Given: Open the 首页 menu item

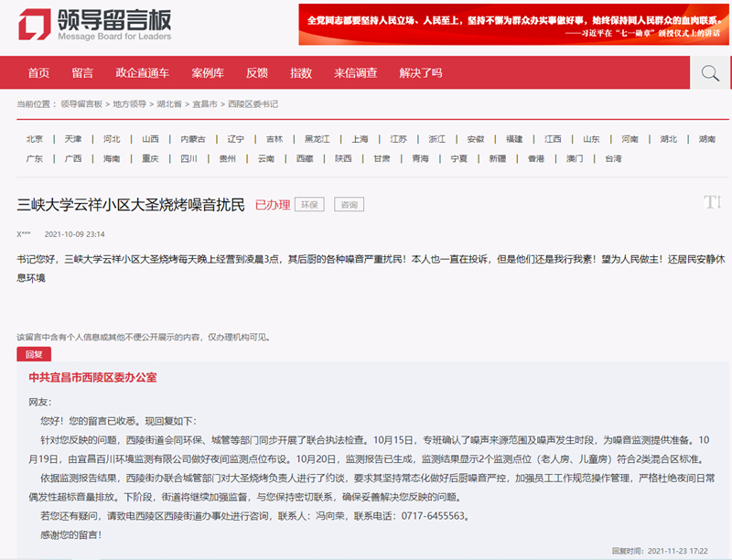Looking at the screenshot, I should pyautogui.click(x=38, y=73).
